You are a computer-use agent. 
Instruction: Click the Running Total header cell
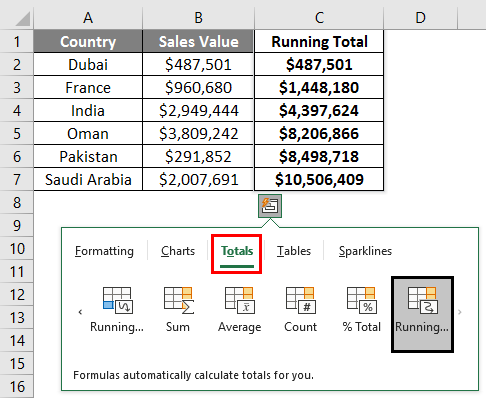point(319,41)
